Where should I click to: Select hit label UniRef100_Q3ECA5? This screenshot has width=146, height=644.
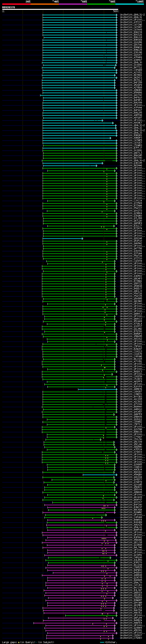(x=131, y=163)
